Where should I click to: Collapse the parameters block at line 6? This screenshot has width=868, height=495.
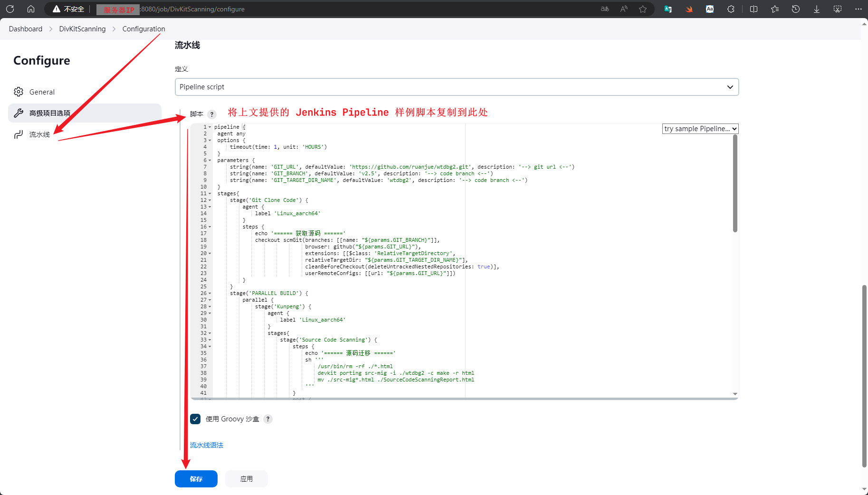coord(210,161)
